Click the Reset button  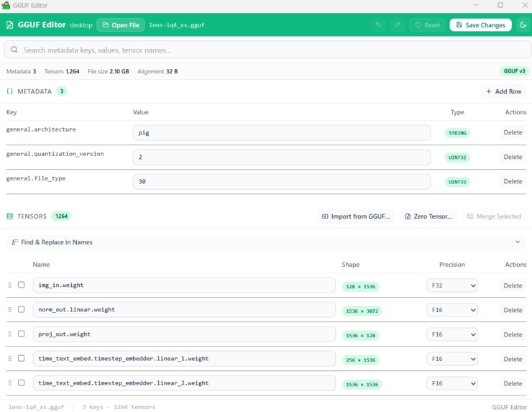click(427, 25)
